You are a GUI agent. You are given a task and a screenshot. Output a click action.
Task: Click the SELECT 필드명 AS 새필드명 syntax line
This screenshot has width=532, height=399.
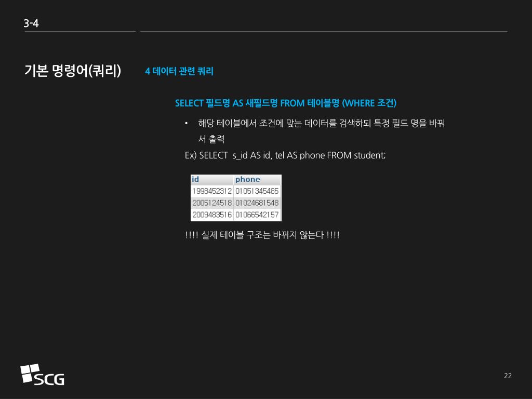pos(286,103)
